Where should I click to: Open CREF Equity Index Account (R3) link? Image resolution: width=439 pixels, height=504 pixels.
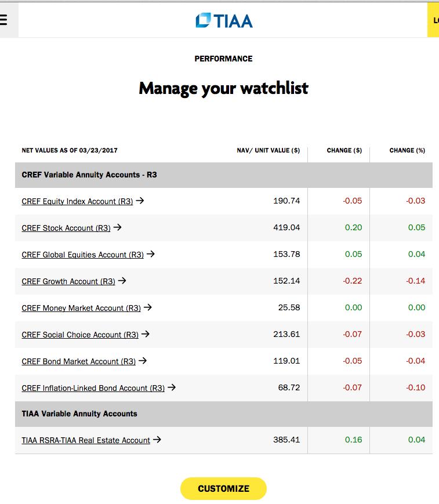coord(77,201)
